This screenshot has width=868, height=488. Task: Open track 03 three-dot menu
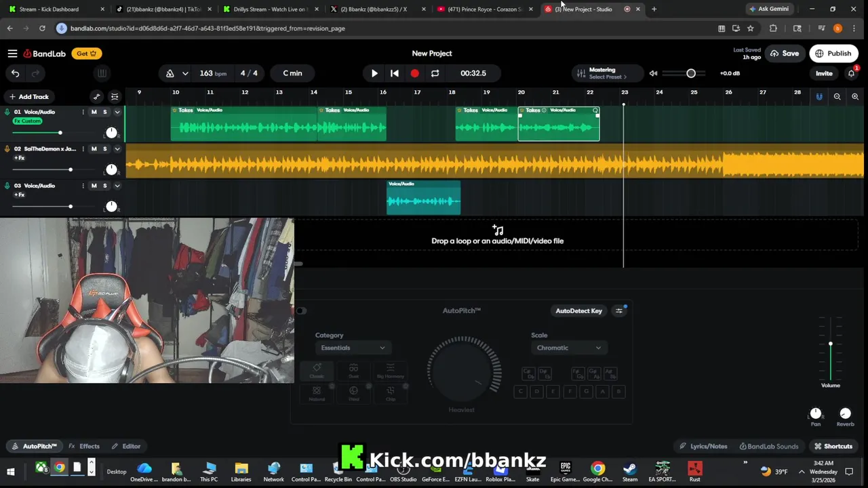pos(83,186)
